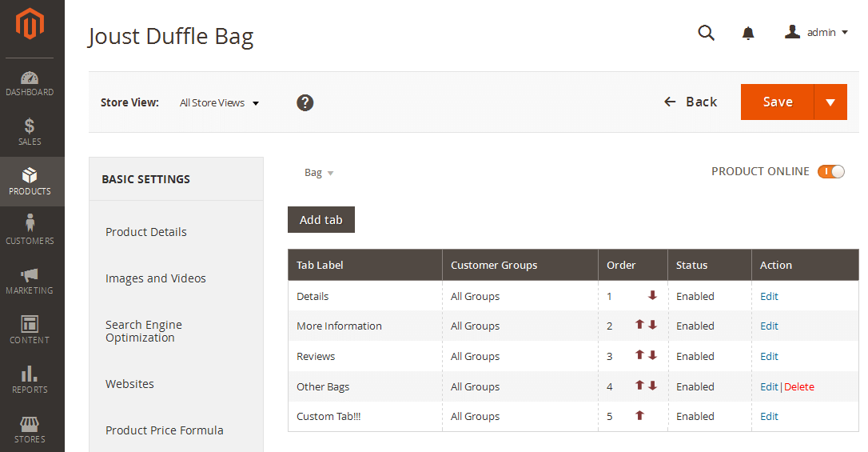The height and width of the screenshot is (452, 868).
Task: Expand the All Store Views dropdown
Action: point(219,103)
